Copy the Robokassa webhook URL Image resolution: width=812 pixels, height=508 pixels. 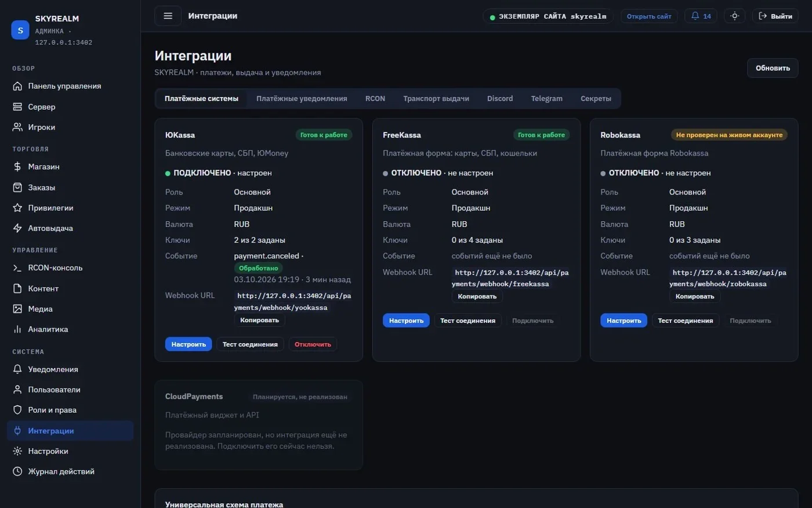pos(695,296)
